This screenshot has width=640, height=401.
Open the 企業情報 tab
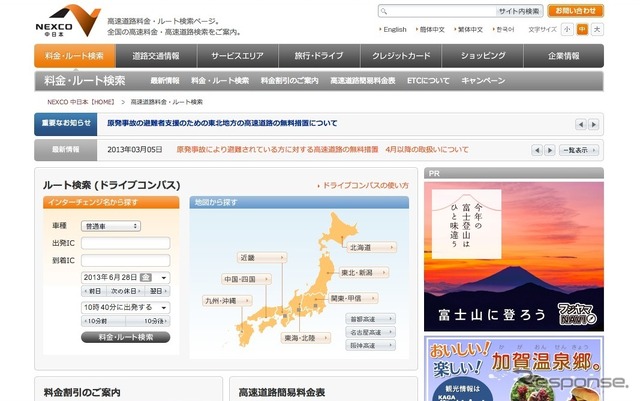[564, 56]
